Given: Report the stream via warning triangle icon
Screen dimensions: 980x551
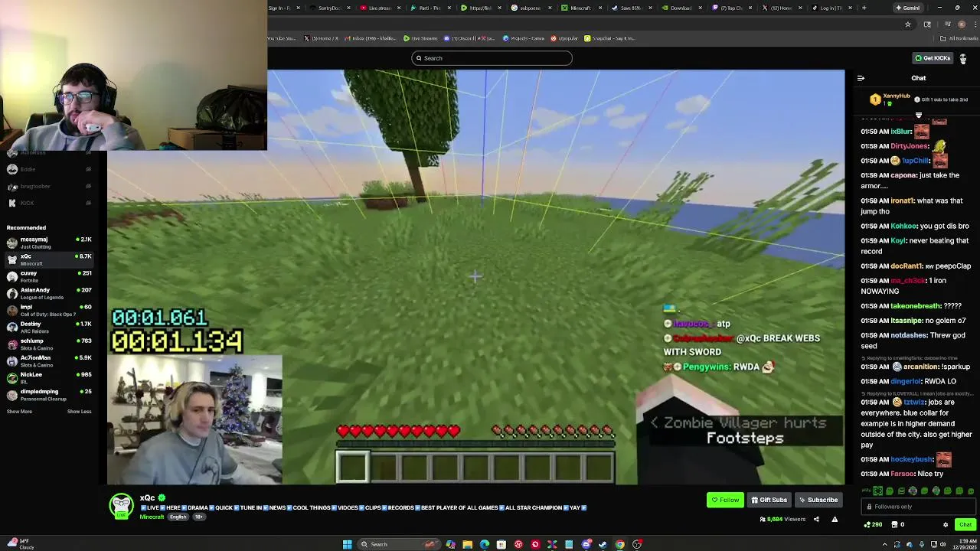Looking at the screenshot, I should [x=835, y=520].
